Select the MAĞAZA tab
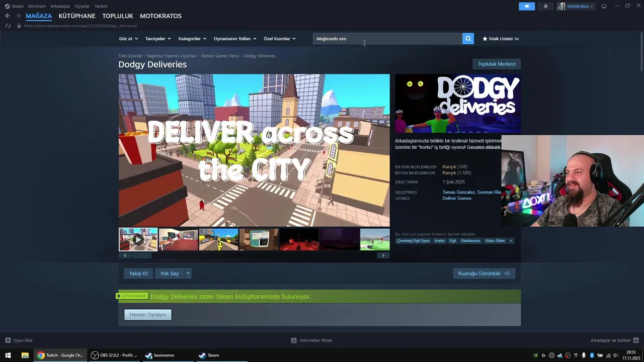Screen dimensions: 644x362 [x=39, y=16]
